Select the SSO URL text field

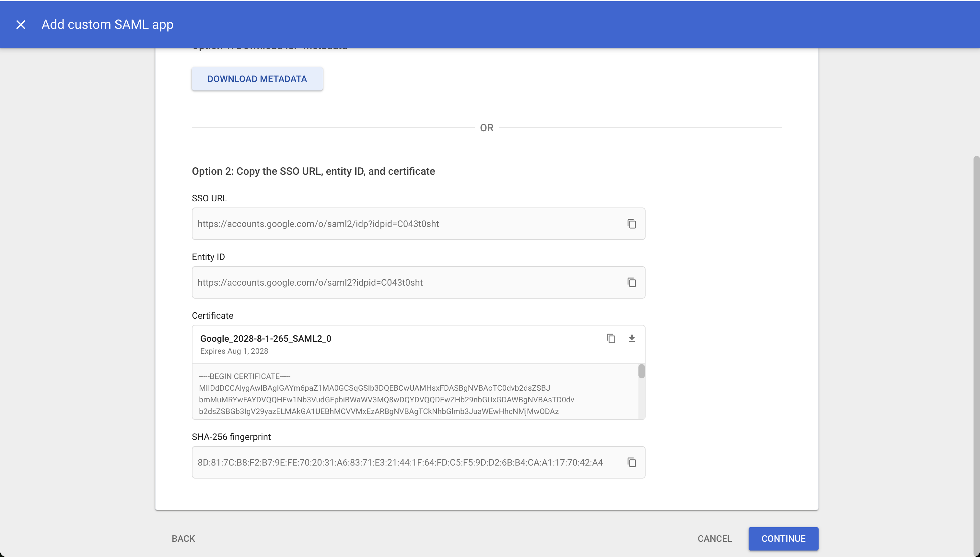[382, 224]
